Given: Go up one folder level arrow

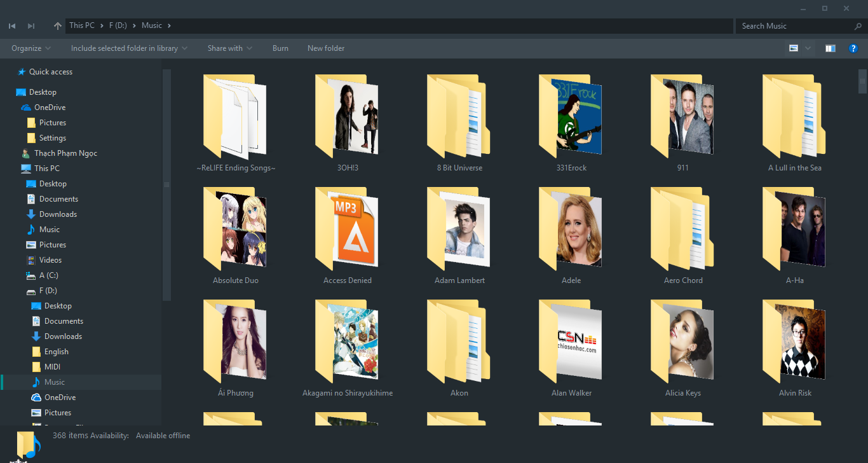Looking at the screenshot, I should pyautogui.click(x=58, y=26).
